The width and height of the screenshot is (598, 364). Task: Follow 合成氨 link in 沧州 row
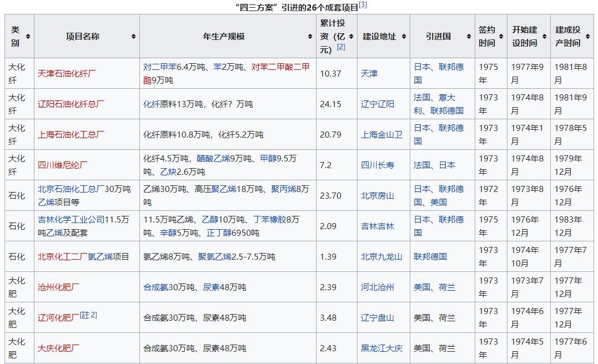155,287
